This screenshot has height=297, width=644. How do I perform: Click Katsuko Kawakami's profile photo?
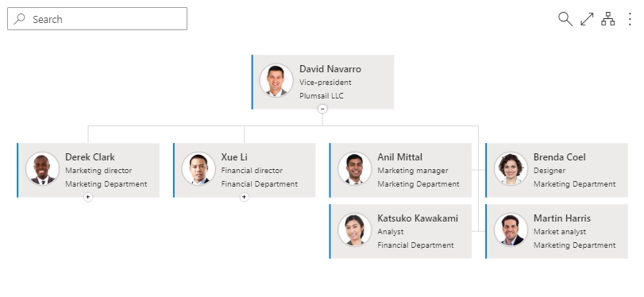(x=354, y=230)
